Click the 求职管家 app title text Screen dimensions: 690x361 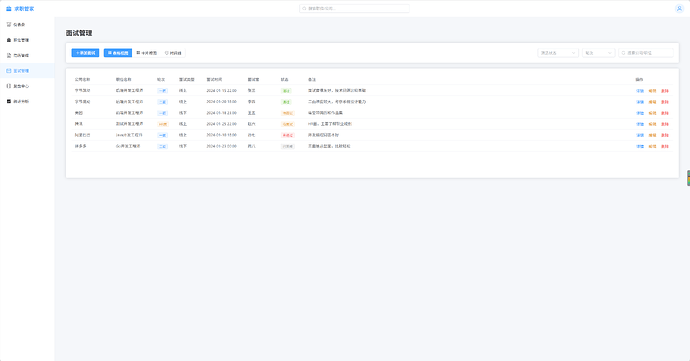click(x=24, y=9)
